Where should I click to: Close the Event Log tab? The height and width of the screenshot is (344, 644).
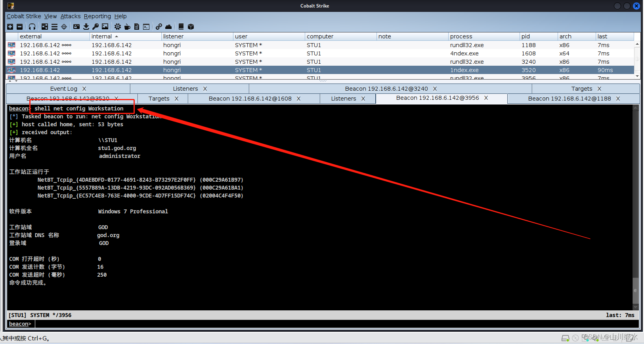click(x=84, y=89)
